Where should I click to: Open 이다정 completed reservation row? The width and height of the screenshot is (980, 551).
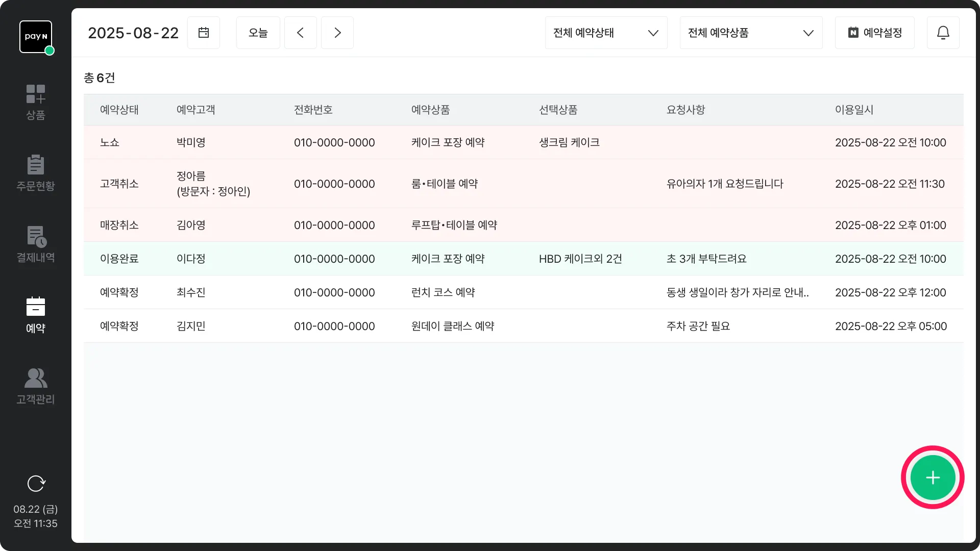tap(523, 259)
